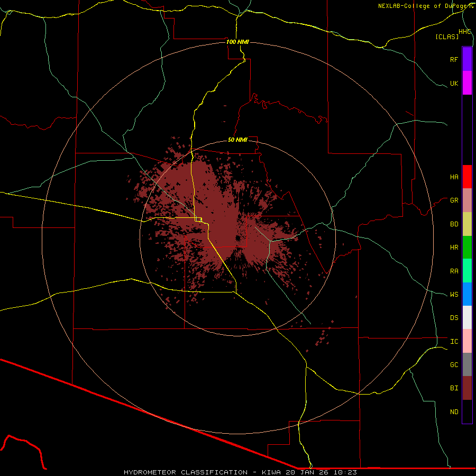Click the IC legend label

454,342
